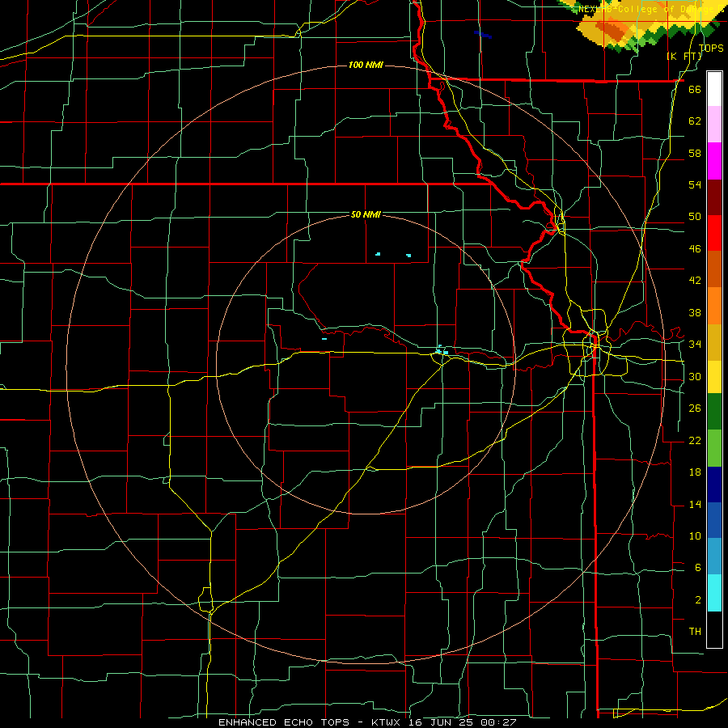The image size is (728, 728).
Task: Click the "TOPS" legend heading
Action: (x=711, y=48)
